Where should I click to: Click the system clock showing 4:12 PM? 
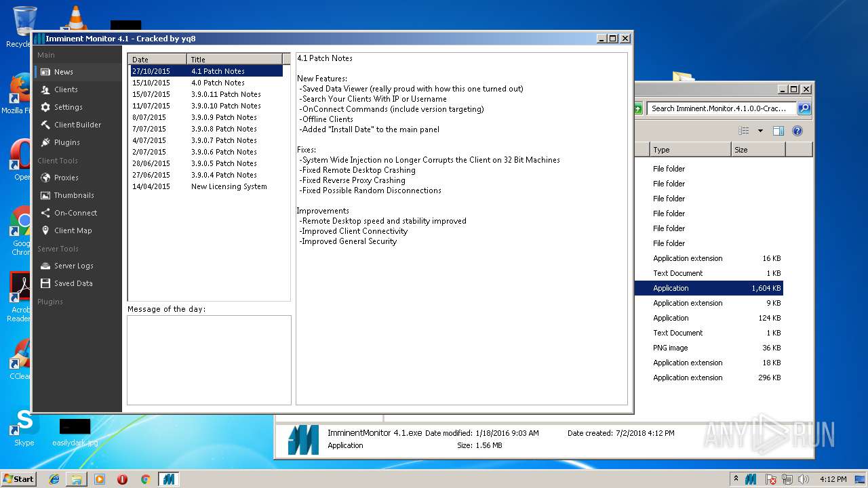coord(833,479)
